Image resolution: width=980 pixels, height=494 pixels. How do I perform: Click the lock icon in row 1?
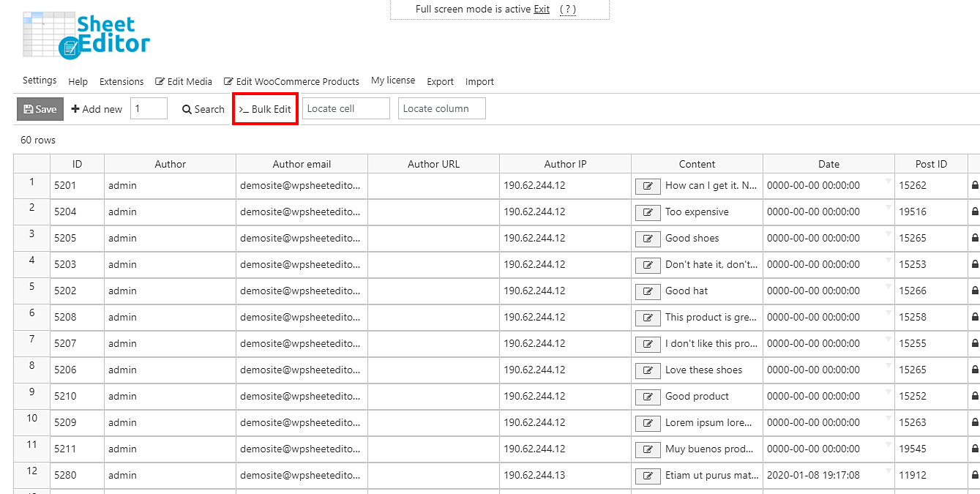[975, 186]
